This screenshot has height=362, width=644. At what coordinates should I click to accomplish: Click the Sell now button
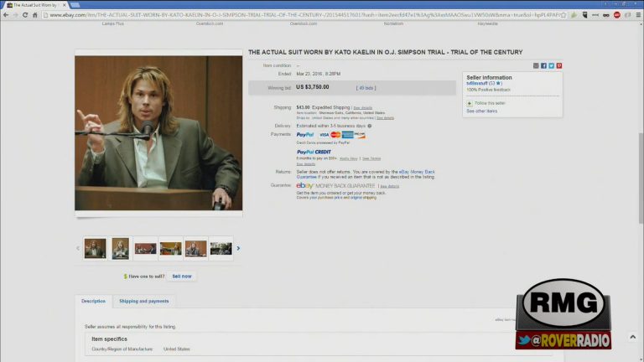(x=182, y=277)
